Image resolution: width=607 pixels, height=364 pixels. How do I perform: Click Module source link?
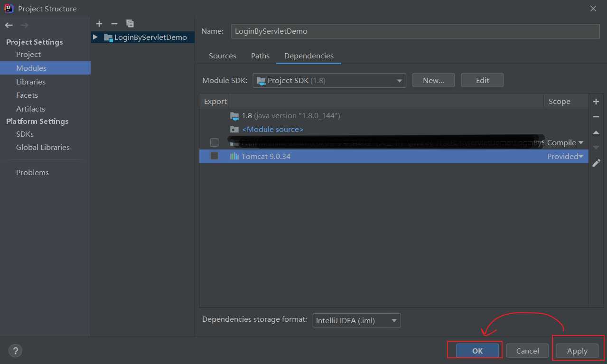point(272,129)
